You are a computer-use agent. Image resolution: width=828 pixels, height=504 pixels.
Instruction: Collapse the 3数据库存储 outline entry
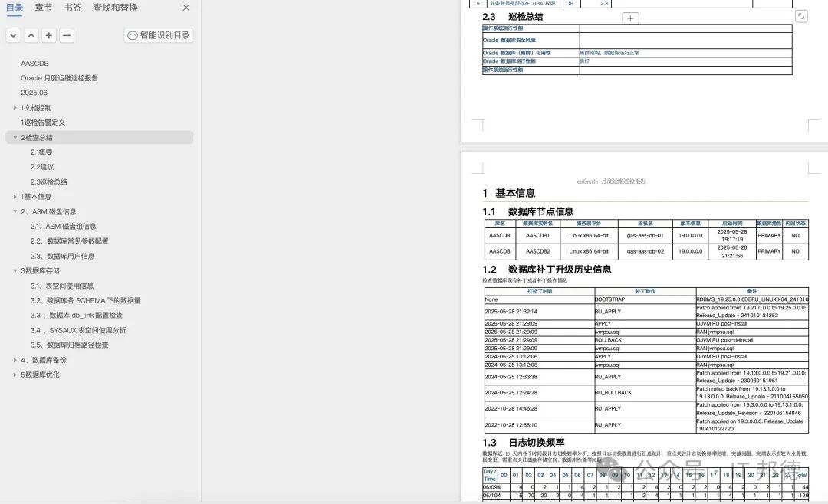pos(15,270)
